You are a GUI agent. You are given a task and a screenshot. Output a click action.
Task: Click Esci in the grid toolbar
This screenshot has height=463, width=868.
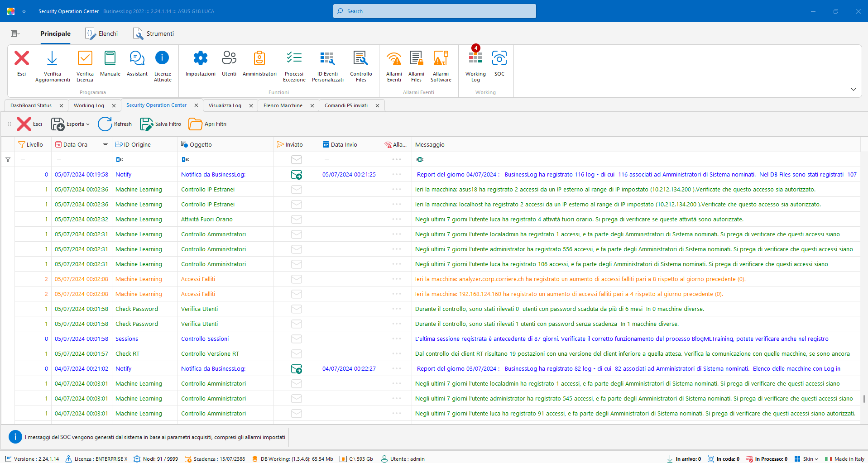(x=30, y=124)
